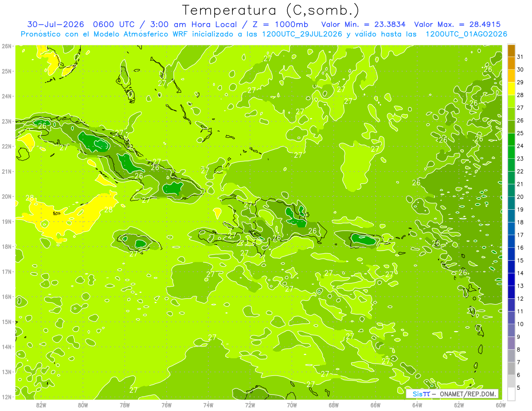This screenshot has height=411, width=532.
Task: Click the '25N' latitude axis label
Action: 6,71
